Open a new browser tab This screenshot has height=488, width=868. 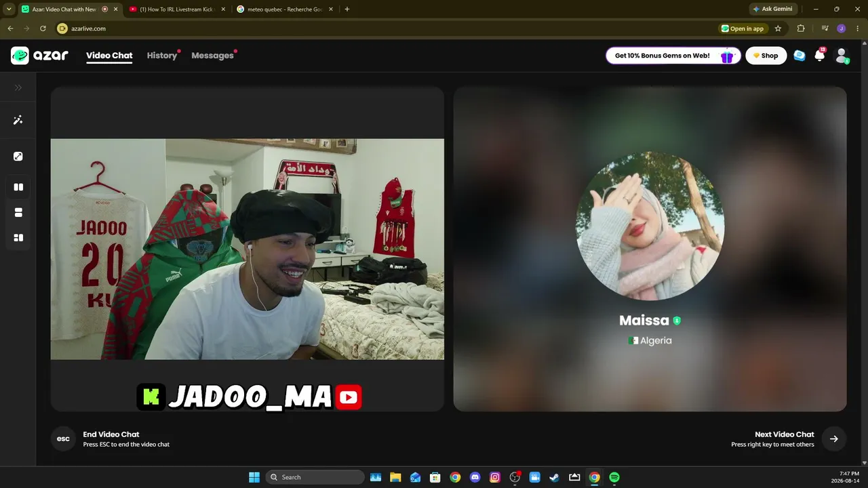[x=347, y=9]
